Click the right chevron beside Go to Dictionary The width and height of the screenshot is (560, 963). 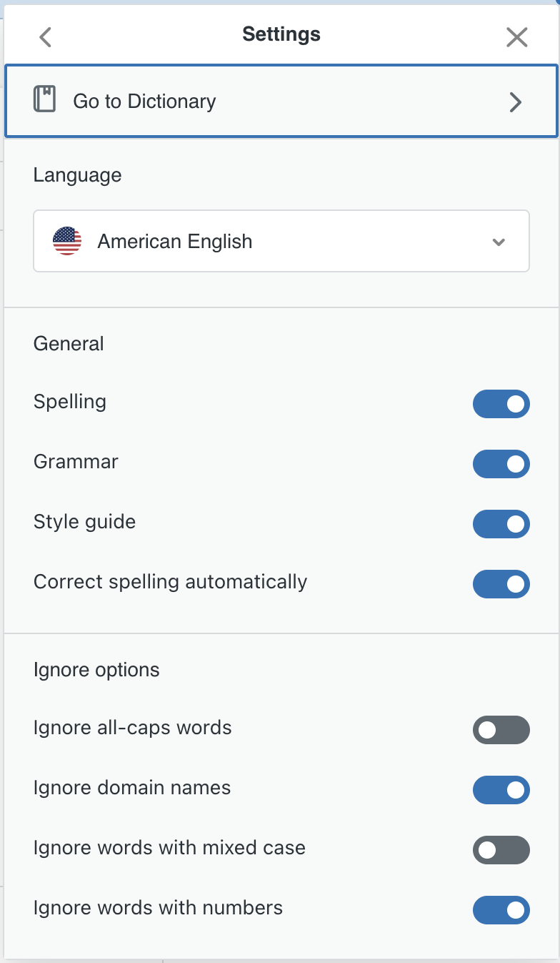pyautogui.click(x=516, y=102)
